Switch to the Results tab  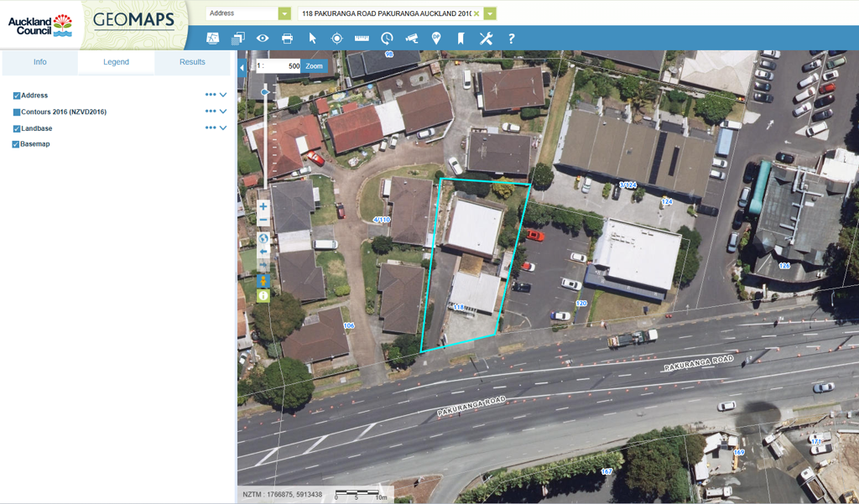pyautogui.click(x=192, y=62)
